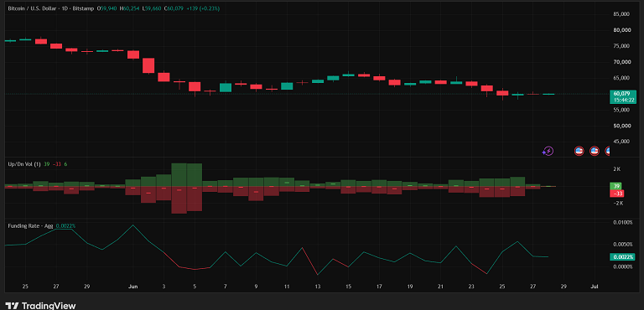Open the US flag event icon above Jul
This screenshot has height=310, width=644.
595,151
